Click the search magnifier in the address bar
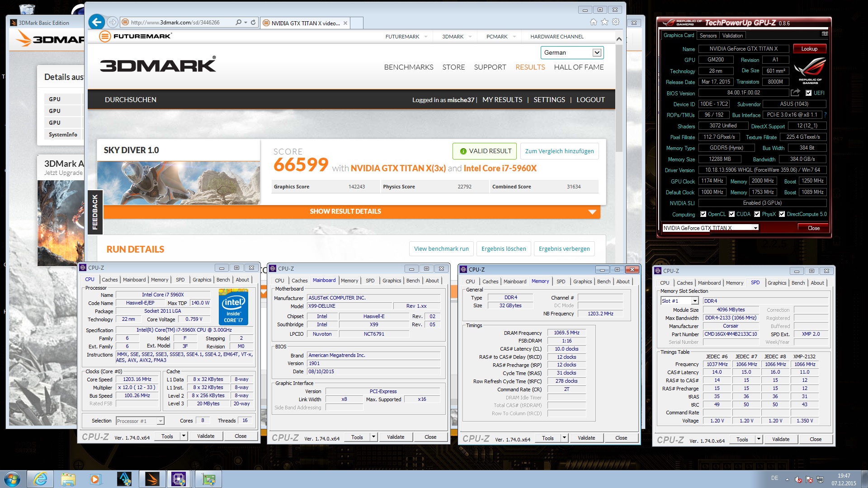Viewport: 868px width, 488px height. click(238, 22)
